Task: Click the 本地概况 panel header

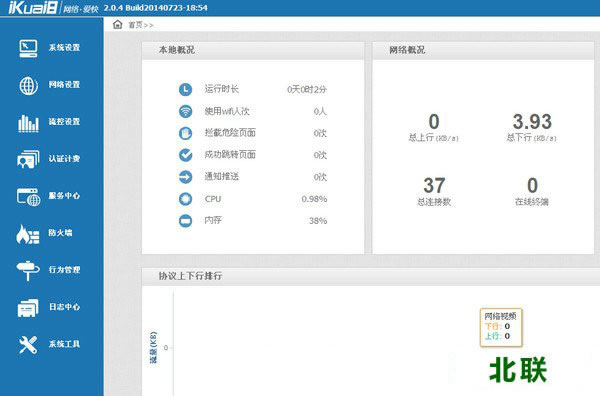Action: tap(253, 50)
